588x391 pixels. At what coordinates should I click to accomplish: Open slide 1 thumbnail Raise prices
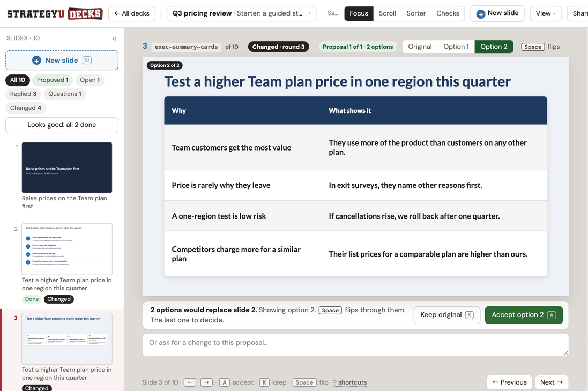pyautogui.click(x=67, y=168)
